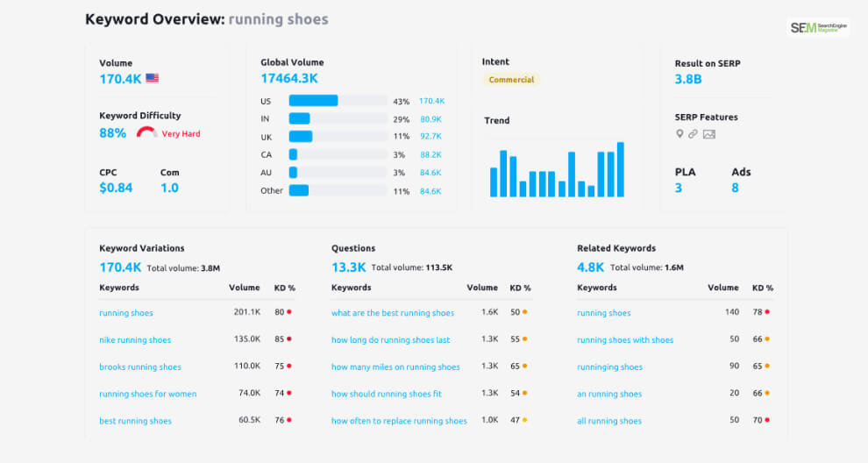Viewport: 868px width, 463px height.
Task: Click the 135.0K volume for nike running shoes
Action: coord(247,338)
